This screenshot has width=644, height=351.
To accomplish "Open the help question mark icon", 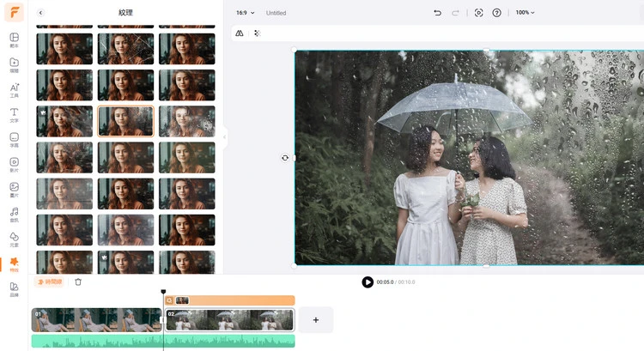I will (x=496, y=13).
